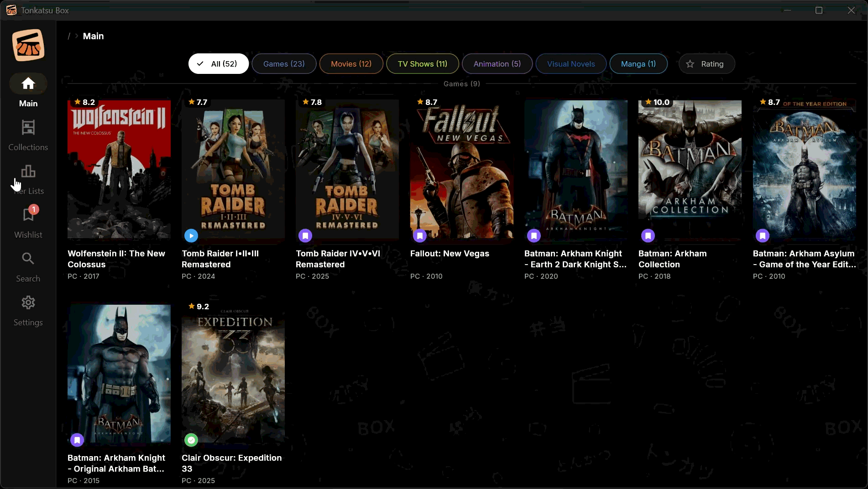Image resolution: width=868 pixels, height=489 pixels.
Task: Click the notification badge on Wishlist
Action: point(34,209)
